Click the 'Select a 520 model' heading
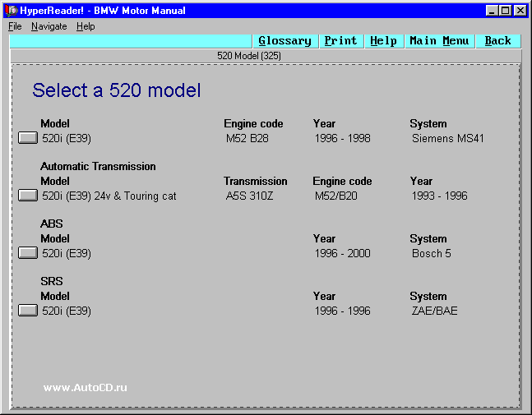 click(x=117, y=90)
